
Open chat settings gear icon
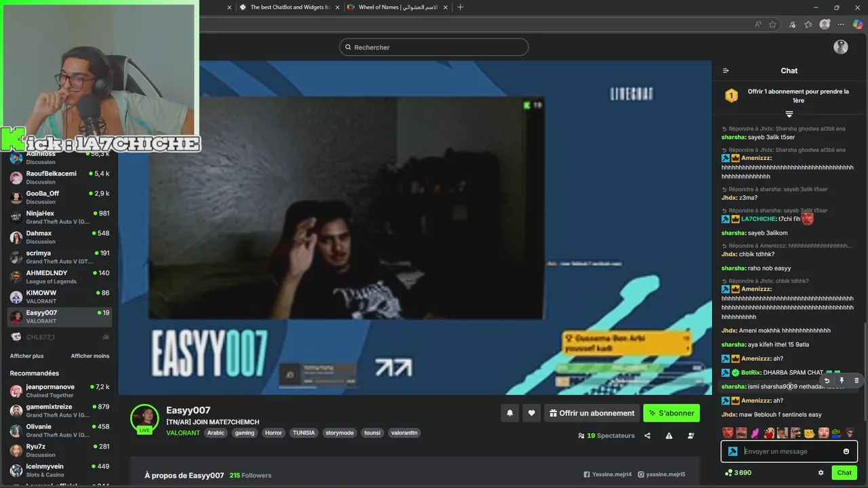(821, 473)
